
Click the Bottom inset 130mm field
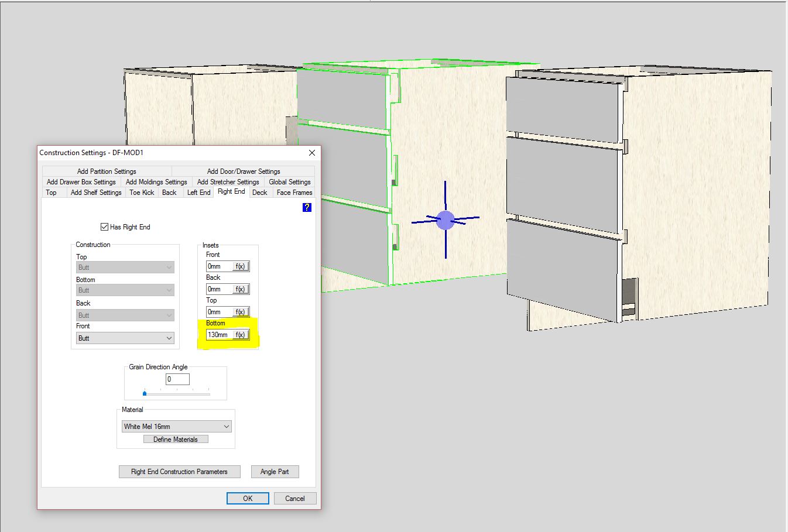219,335
